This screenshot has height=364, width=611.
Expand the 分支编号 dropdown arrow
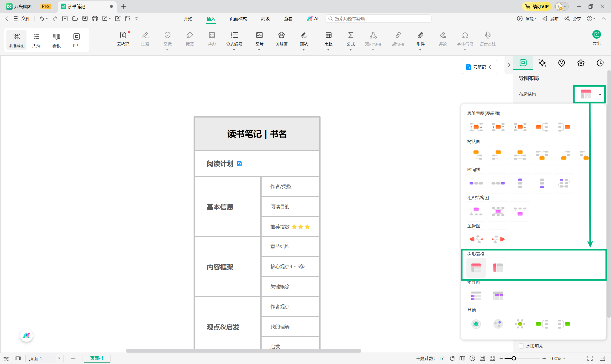[234, 50]
